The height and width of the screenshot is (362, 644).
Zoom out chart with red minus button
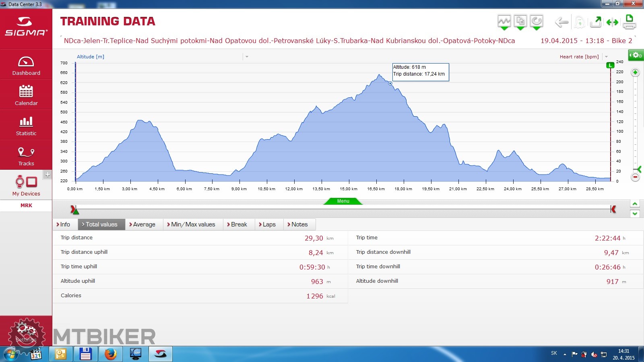(635, 177)
